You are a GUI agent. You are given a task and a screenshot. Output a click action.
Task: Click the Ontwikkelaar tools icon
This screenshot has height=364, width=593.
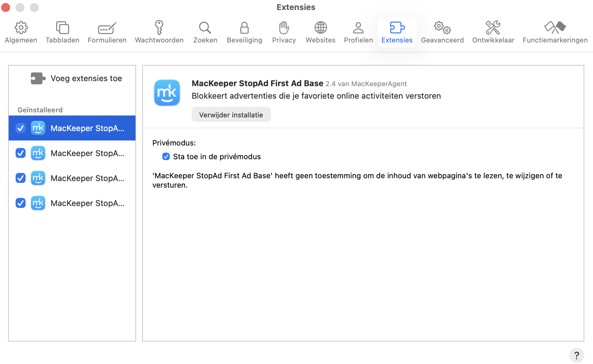click(x=493, y=27)
